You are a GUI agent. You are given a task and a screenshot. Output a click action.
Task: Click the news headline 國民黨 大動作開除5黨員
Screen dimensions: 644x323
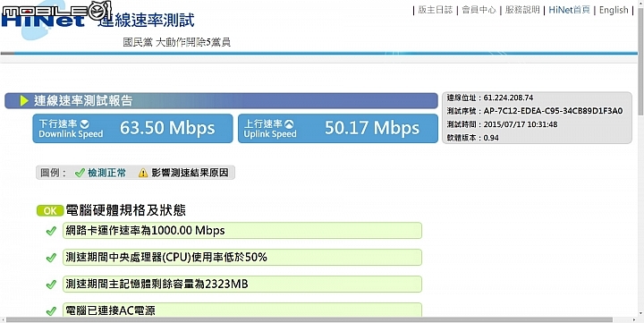(176, 42)
